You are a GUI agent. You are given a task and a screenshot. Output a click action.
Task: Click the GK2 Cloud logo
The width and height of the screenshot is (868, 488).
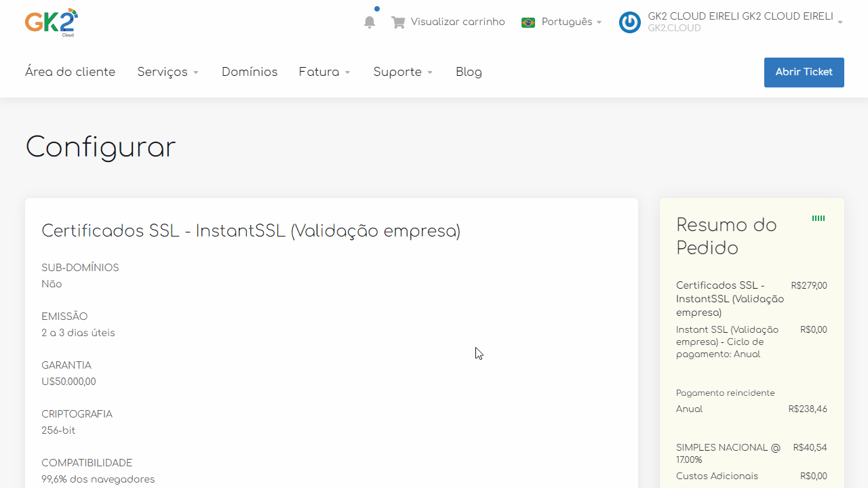[x=52, y=22]
